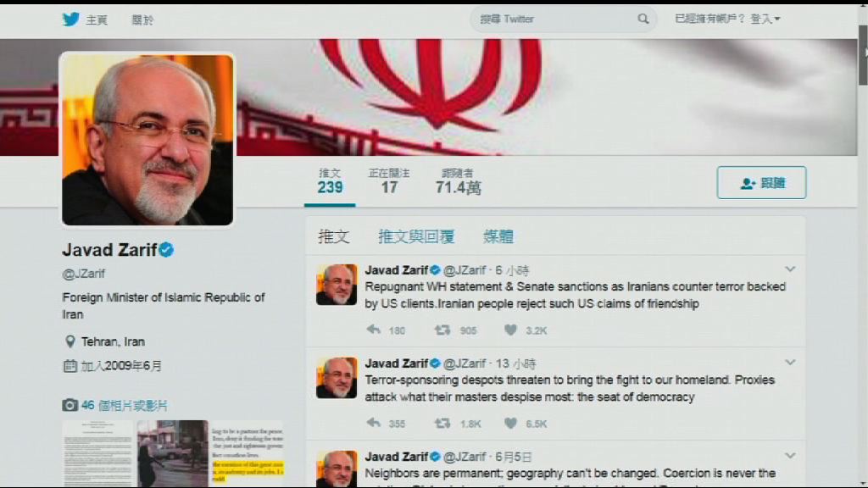The height and width of the screenshot is (488, 868).
Task: Retweet the 'Repugnant WH statement' tweet
Action: point(442,330)
